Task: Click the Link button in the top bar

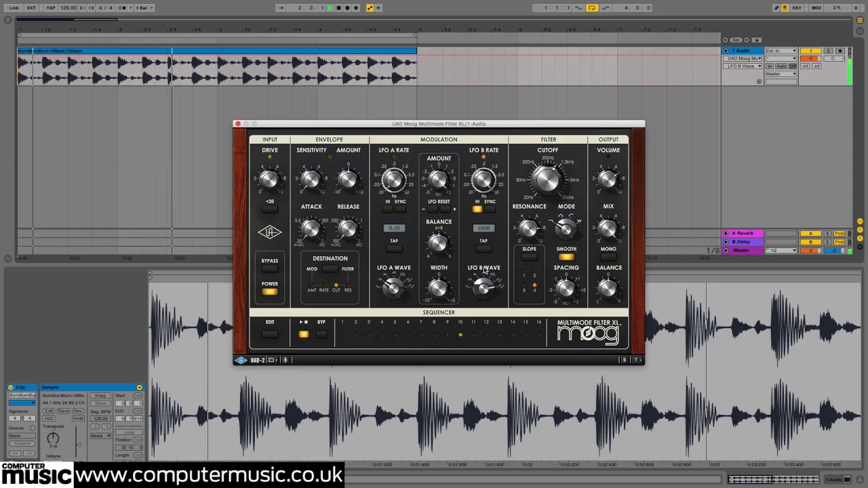Action: [x=14, y=8]
